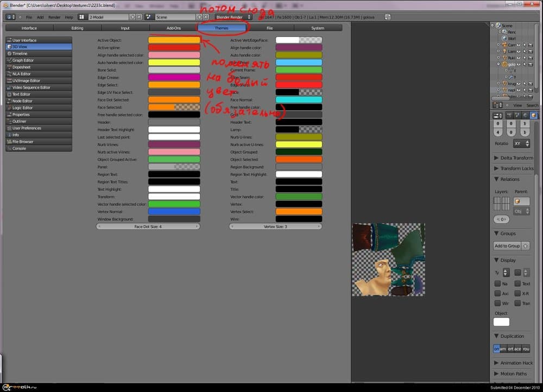Click the Add to Group button
The height and width of the screenshot is (392, 543).
coord(507,246)
